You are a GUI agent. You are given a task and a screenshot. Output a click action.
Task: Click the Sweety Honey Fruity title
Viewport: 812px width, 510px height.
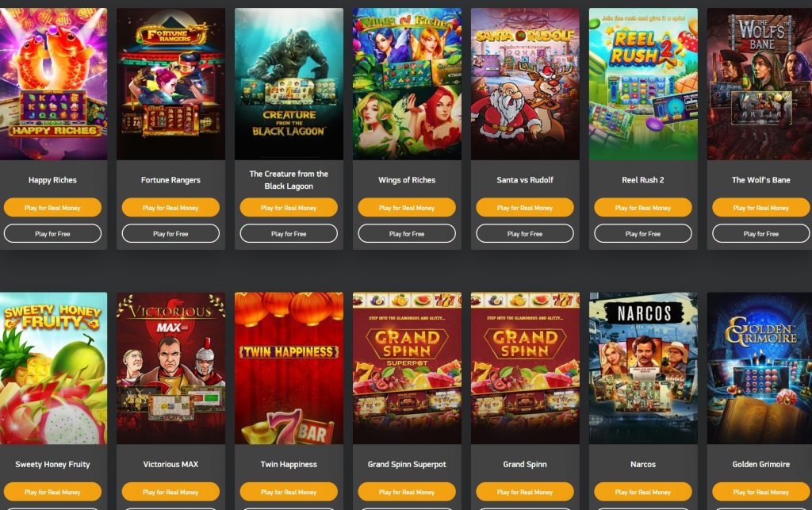click(52, 465)
